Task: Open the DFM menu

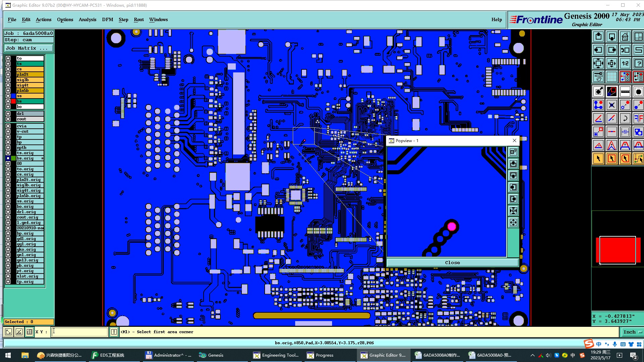Action: pos(107,19)
